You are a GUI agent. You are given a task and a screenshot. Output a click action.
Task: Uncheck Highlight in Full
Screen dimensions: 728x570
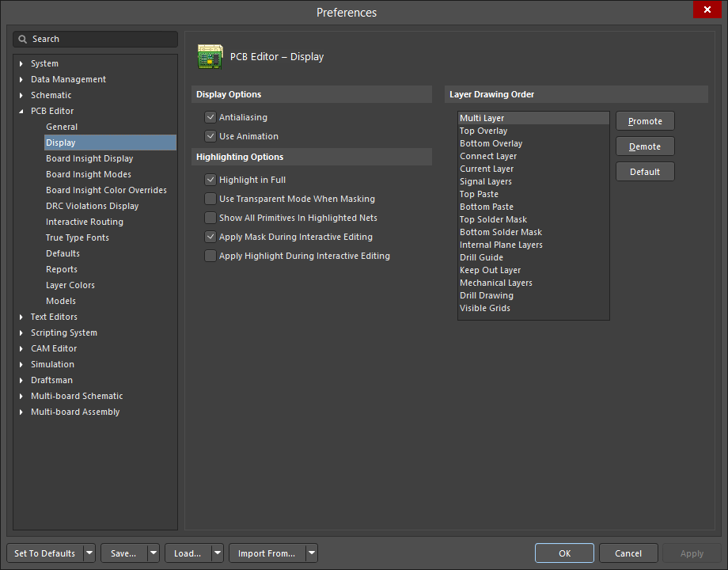point(210,180)
